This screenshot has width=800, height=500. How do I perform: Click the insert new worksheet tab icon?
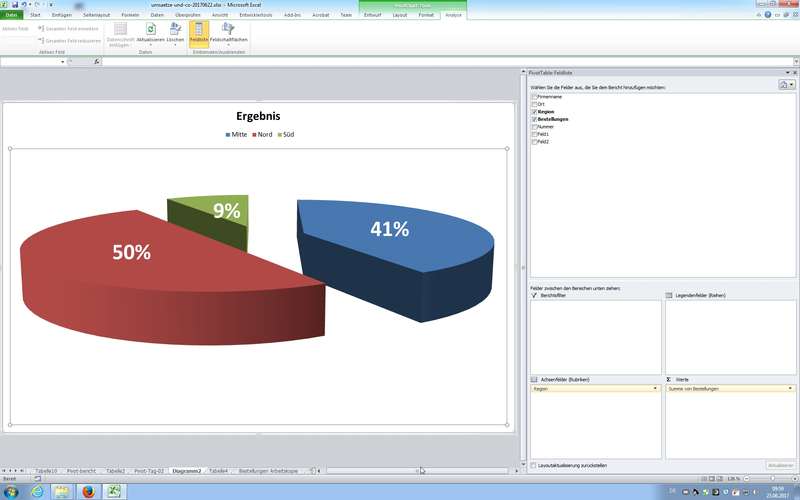coord(313,471)
